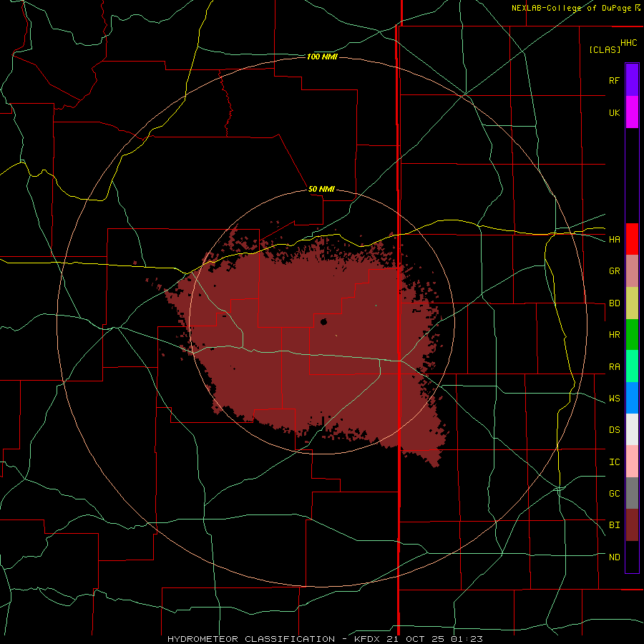Click the HA legend label
This screenshot has width=644, height=644.
pyautogui.click(x=614, y=240)
